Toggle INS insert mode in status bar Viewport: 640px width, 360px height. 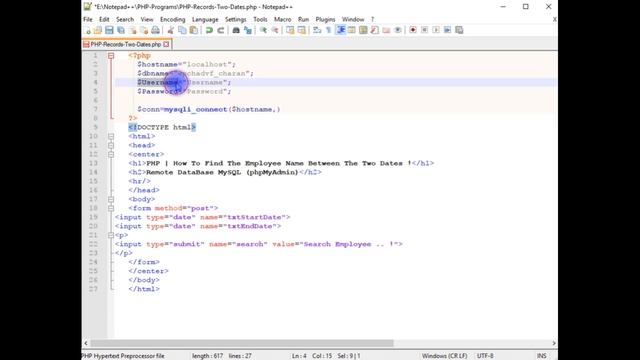[542, 356]
